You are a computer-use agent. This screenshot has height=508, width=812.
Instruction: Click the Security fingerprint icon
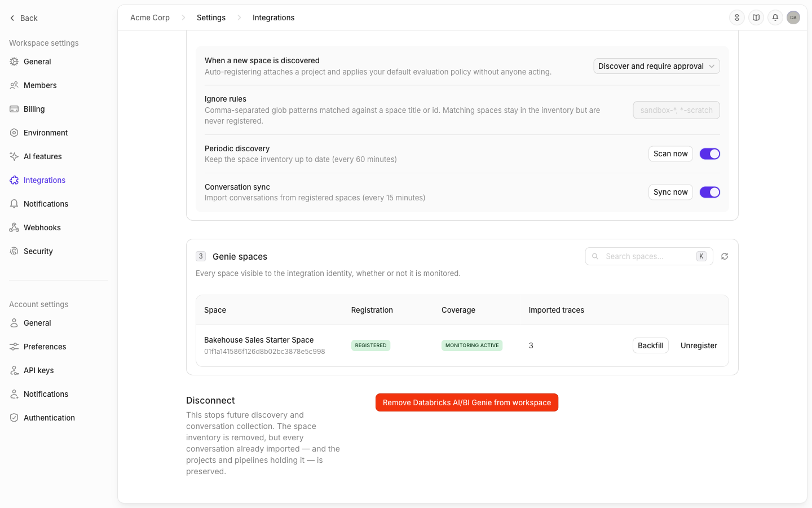point(14,251)
